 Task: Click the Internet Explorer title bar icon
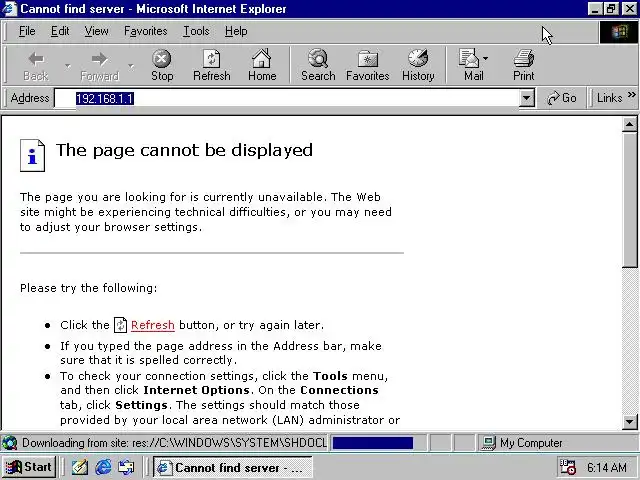(9, 9)
